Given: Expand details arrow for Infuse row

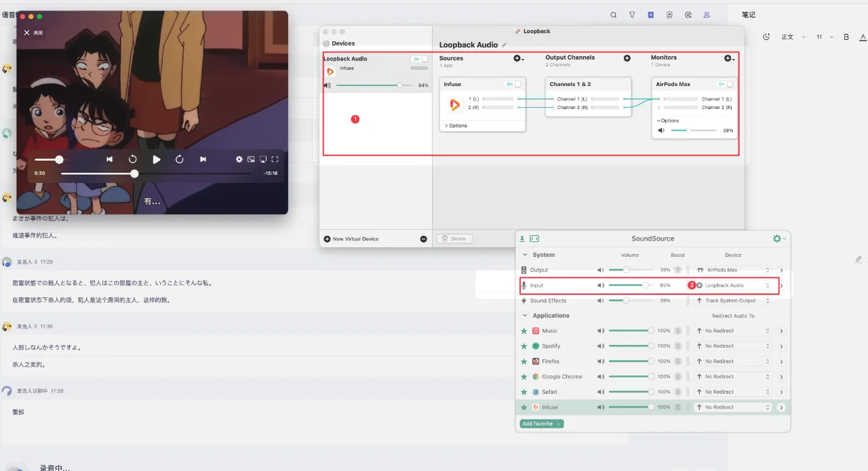Looking at the screenshot, I should tap(781, 407).
